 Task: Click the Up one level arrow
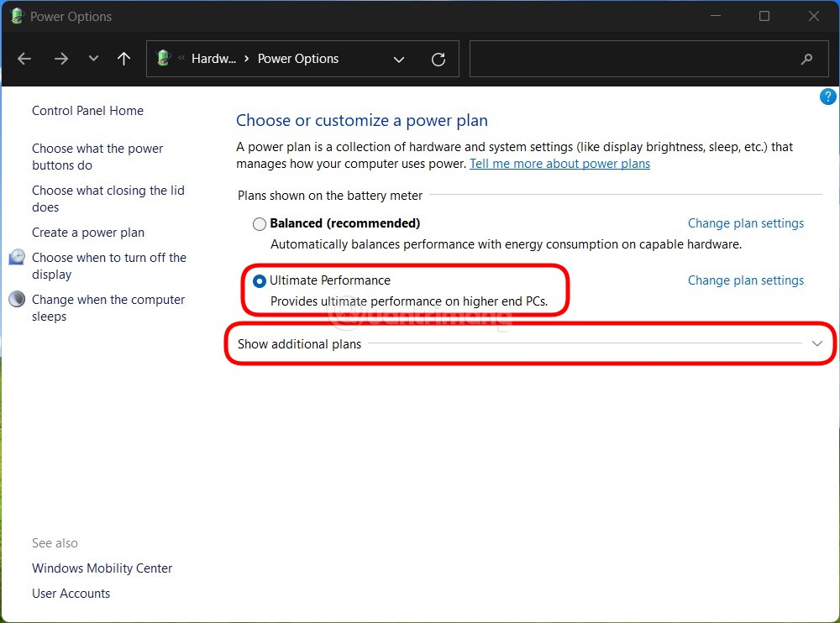click(123, 59)
